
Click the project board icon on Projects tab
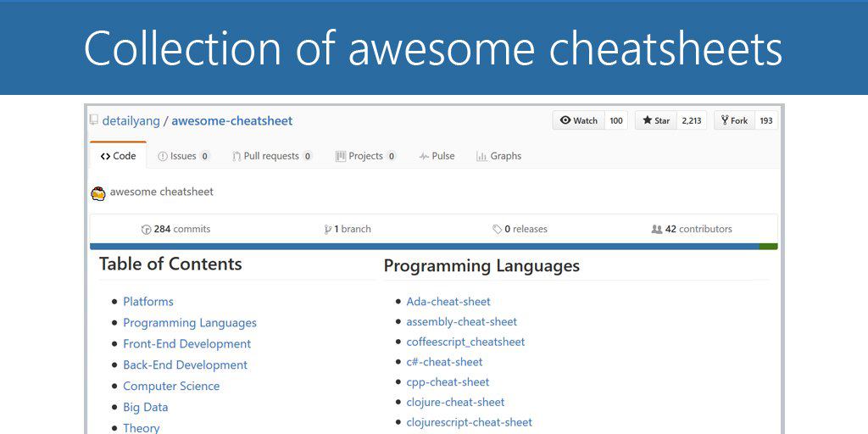341,157
